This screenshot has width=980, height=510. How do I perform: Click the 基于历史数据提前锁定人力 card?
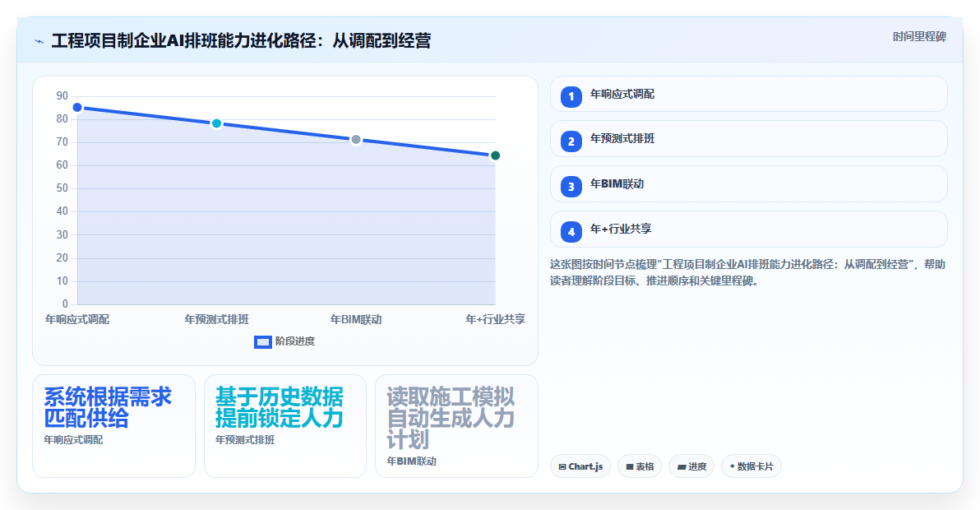click(285, 426)
